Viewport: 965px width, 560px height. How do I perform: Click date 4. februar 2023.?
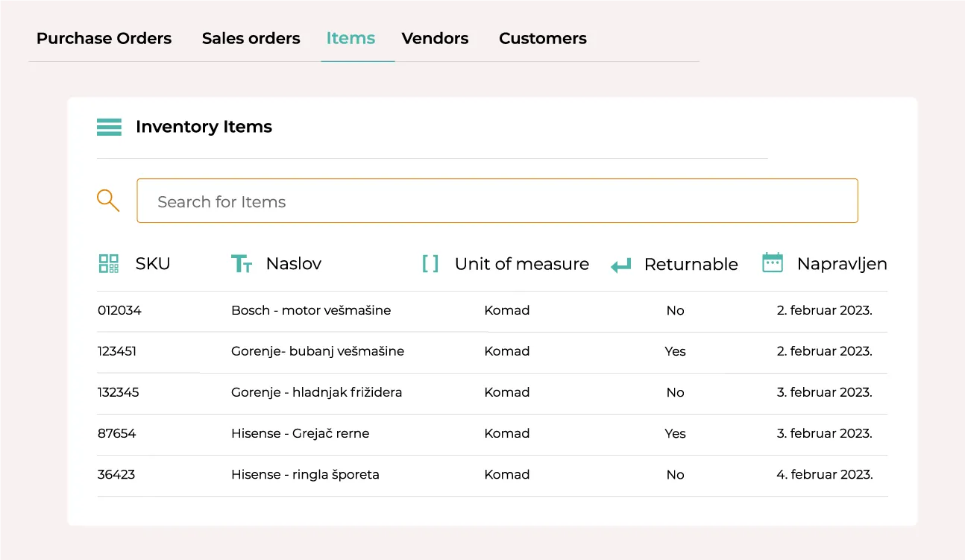[x=825, y=474]
